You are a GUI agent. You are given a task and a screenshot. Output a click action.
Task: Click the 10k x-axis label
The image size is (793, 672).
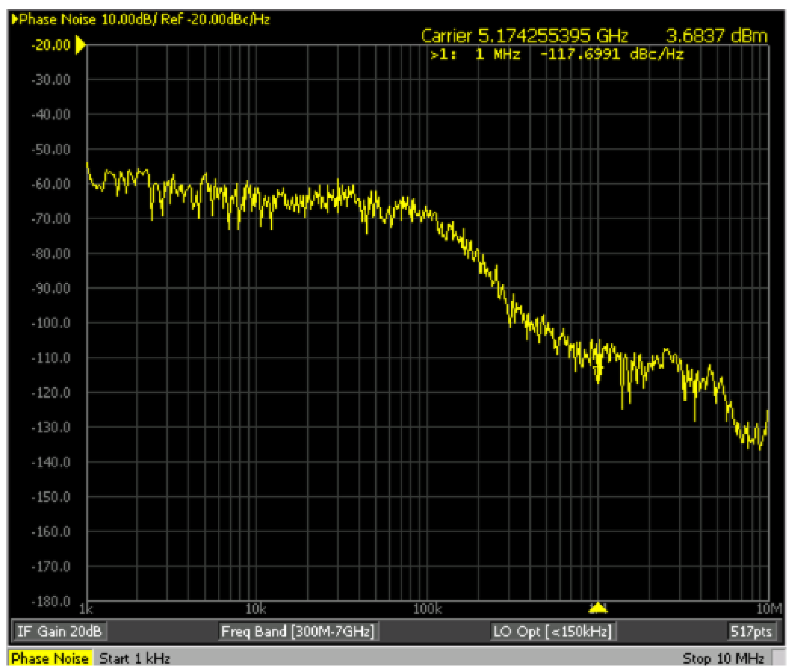click(x=256, y=609)
